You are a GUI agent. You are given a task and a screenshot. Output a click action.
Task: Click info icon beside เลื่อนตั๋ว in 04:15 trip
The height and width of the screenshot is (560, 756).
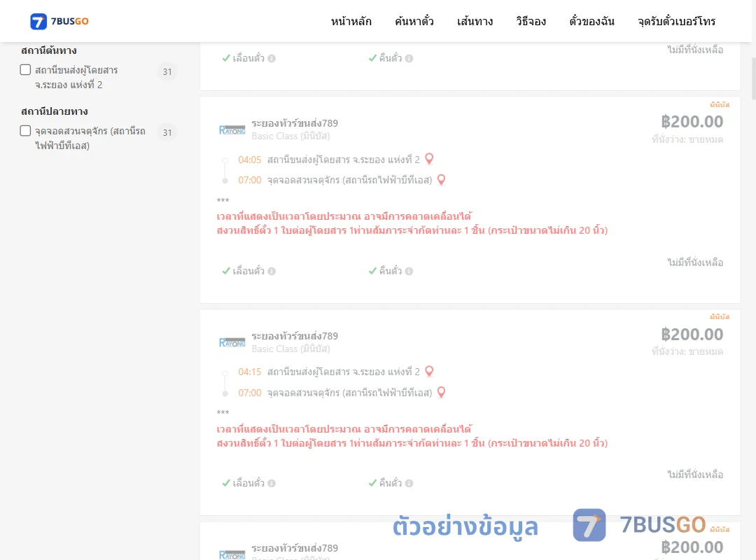(272, 483)
